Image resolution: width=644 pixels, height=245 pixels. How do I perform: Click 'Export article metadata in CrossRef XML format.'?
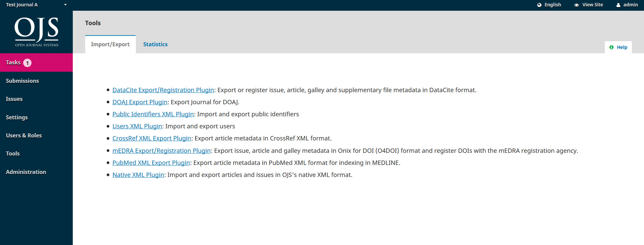tap(263, 138)
